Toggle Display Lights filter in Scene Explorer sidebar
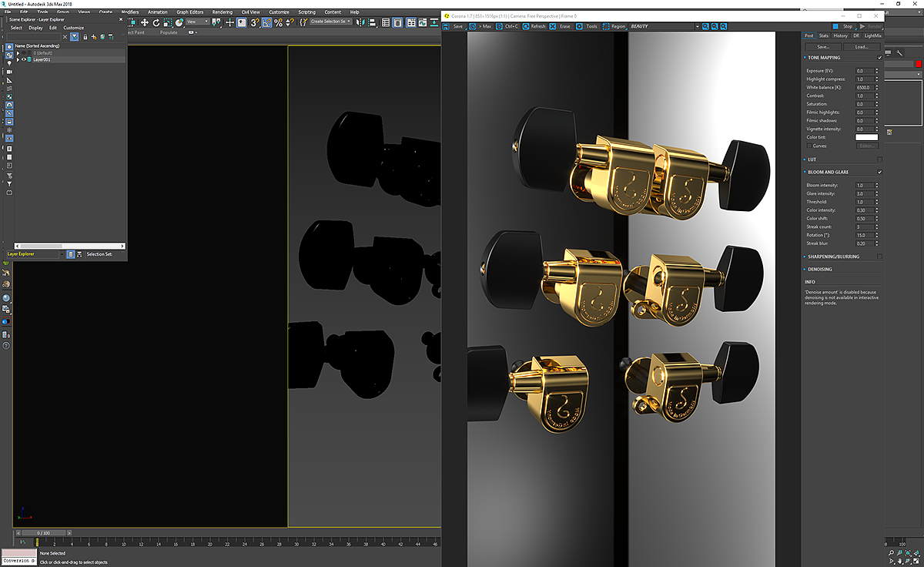The height and width of the screenshot is (567, 924). pyautogui.click(x=9, y=63)
